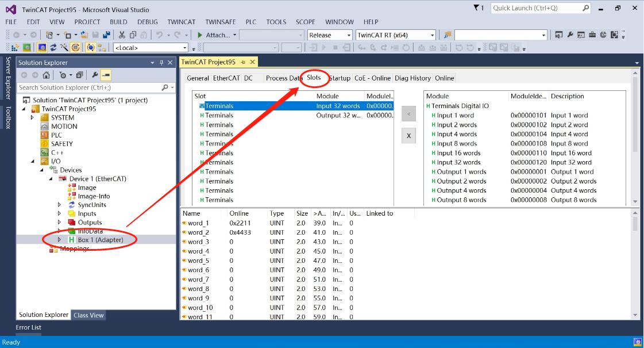Open the TwinCAT RT (x64) platform dropdown
The width and height of the screenshot is (644, 348).
pyautogui.click(x=431, y=35)
